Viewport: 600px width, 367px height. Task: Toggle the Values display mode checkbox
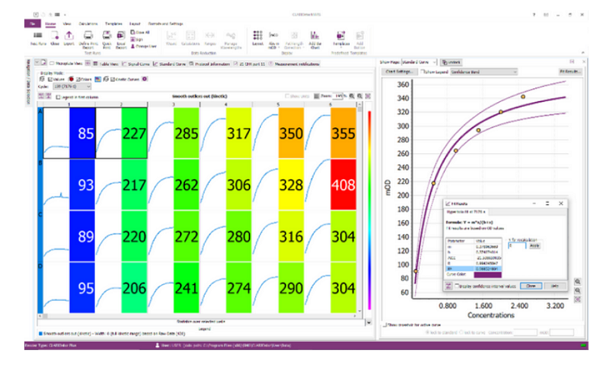point(50,79)
